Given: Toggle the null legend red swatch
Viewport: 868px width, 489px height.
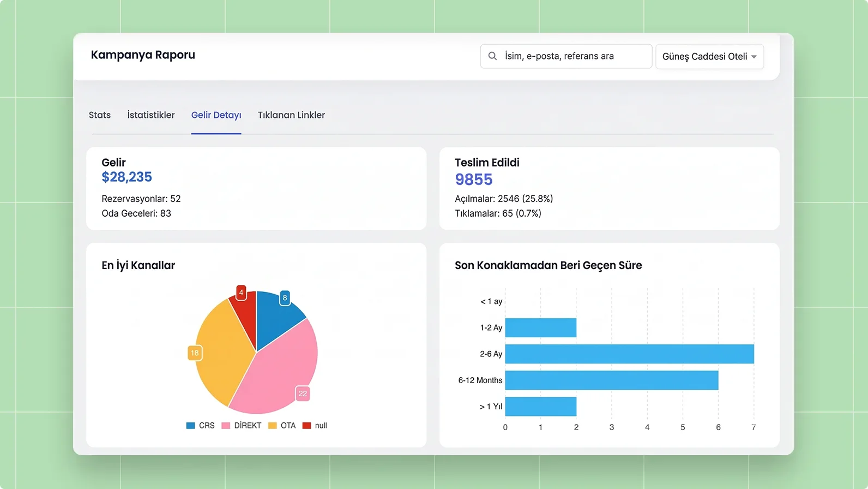Looking at the screenshot, I should (x=306, y=426).
